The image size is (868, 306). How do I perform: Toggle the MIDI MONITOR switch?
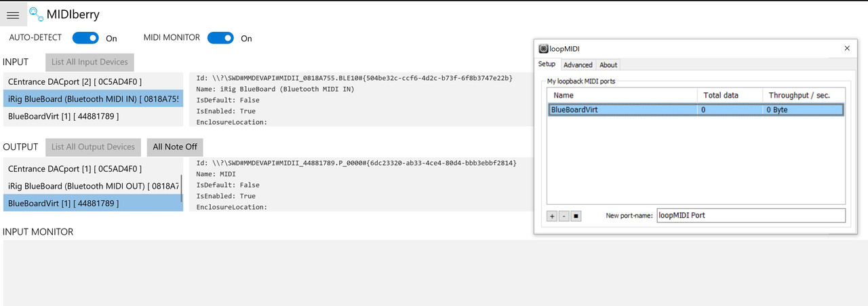(x=220, y=38)
